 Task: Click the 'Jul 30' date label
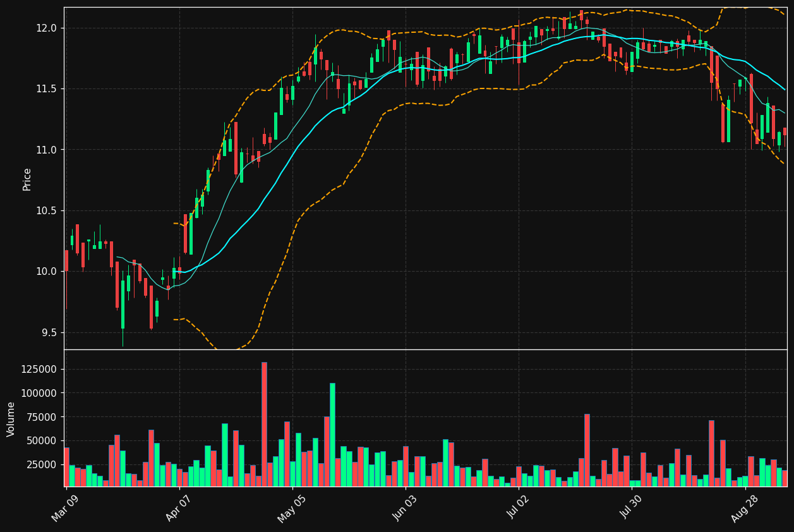(632, 507)
